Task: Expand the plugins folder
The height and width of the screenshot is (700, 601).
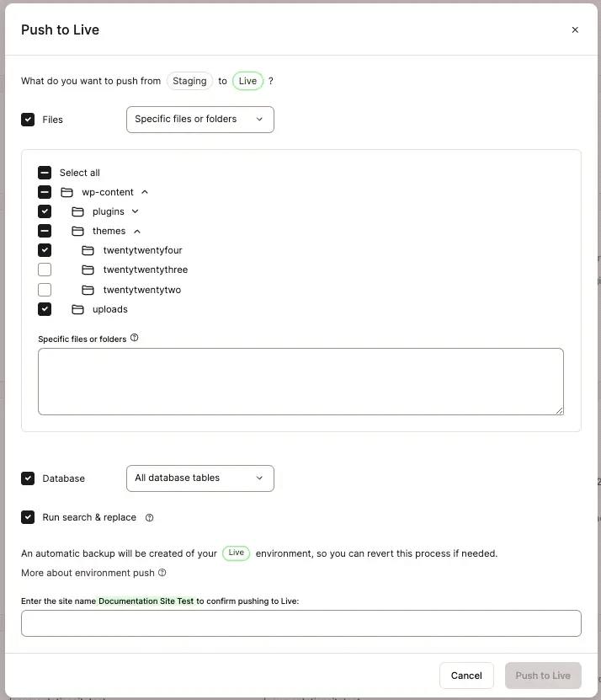Action: tap(135, 211)
